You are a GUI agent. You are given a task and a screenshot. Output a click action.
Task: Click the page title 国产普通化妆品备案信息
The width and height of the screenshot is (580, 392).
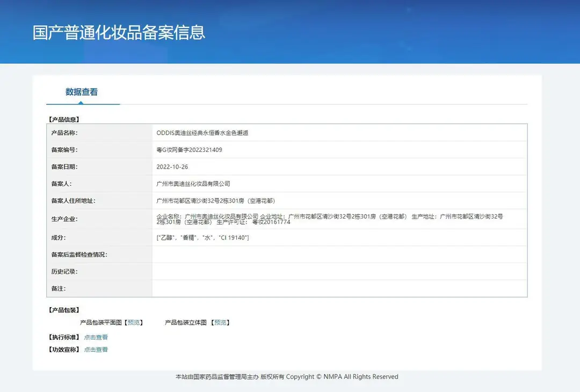pyautogui.click(x=119, y=33)
